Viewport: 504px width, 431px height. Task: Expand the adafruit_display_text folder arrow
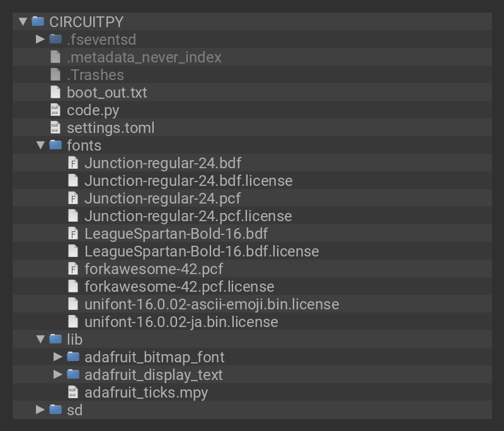pos(58,374)
